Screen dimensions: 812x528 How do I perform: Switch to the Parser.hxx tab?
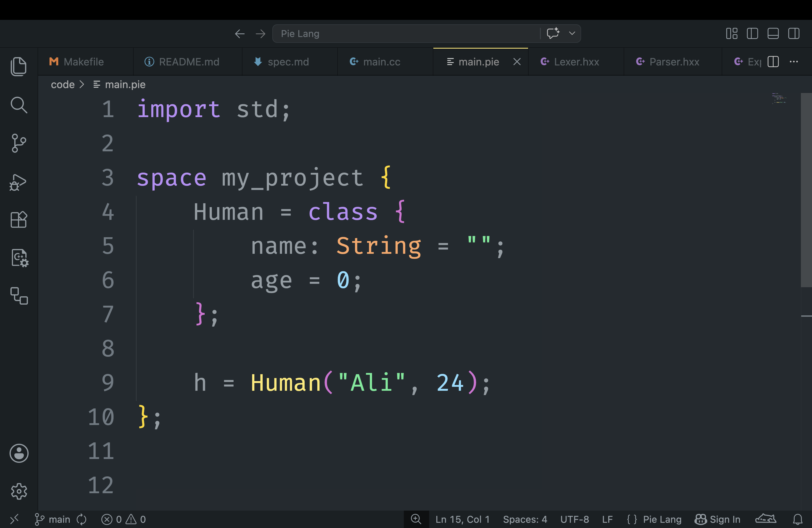[x=673, y=62]
